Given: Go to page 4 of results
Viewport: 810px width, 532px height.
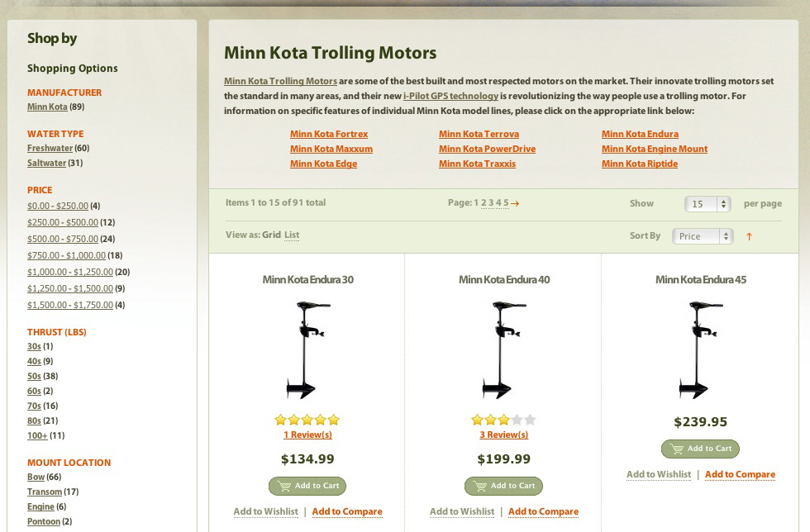Looking at the screenshot, I should coord(498,202).
